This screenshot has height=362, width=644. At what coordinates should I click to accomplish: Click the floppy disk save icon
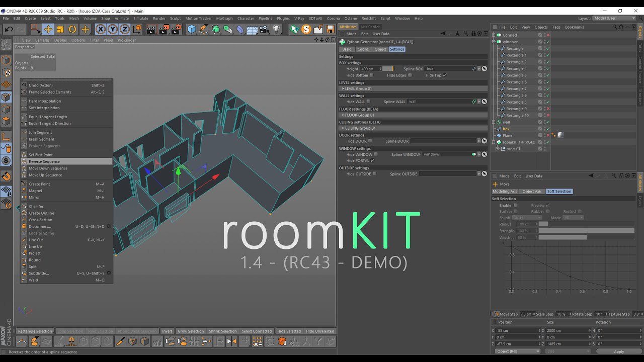pos(330,29)
